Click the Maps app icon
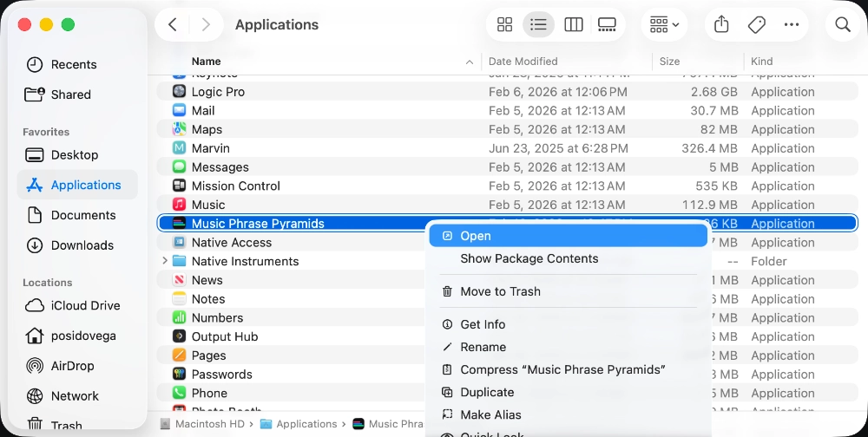Viewport: 868px width, 437px height. [179, 129]
